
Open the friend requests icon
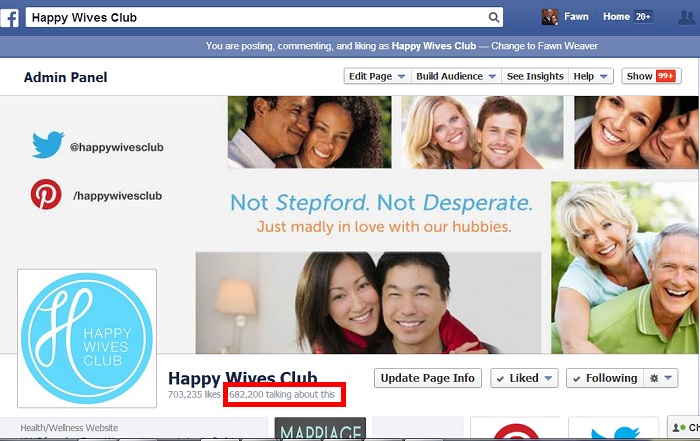(688, 17)
